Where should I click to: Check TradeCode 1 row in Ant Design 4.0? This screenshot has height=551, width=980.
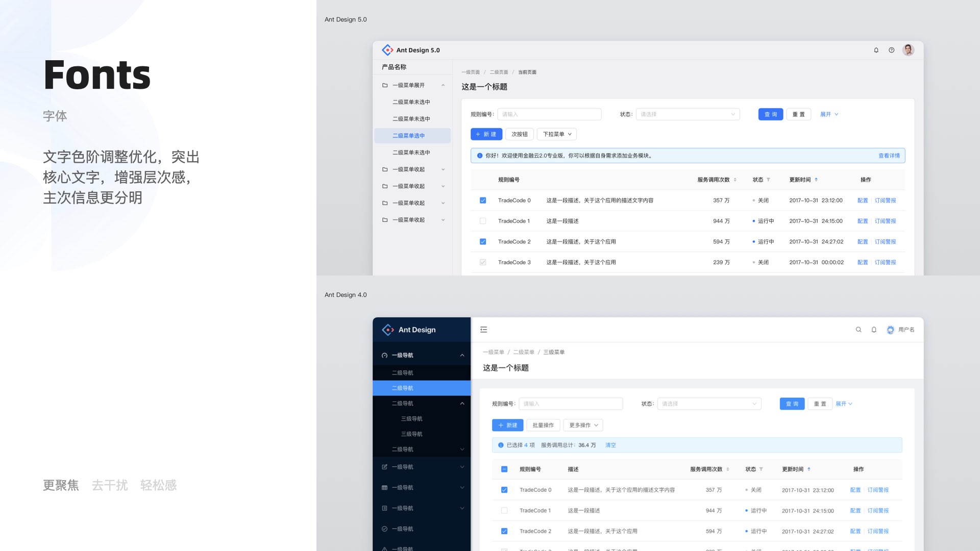[x=504, y=510]
